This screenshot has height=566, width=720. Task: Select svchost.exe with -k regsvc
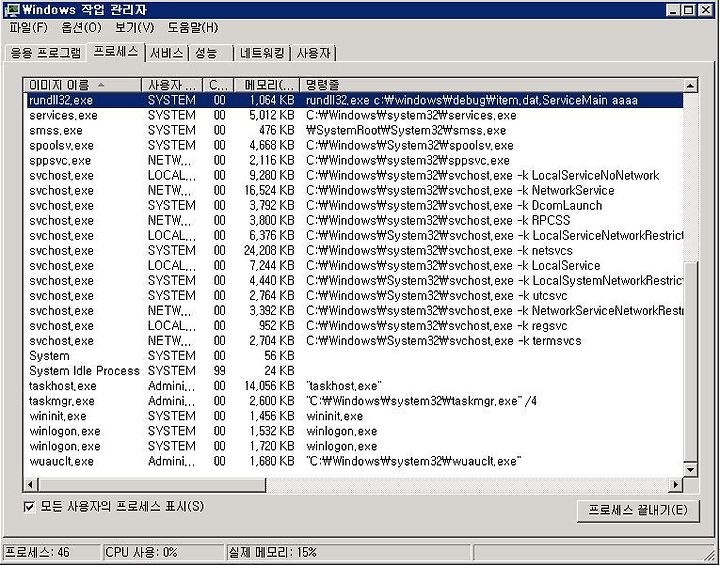click(354, 326)
